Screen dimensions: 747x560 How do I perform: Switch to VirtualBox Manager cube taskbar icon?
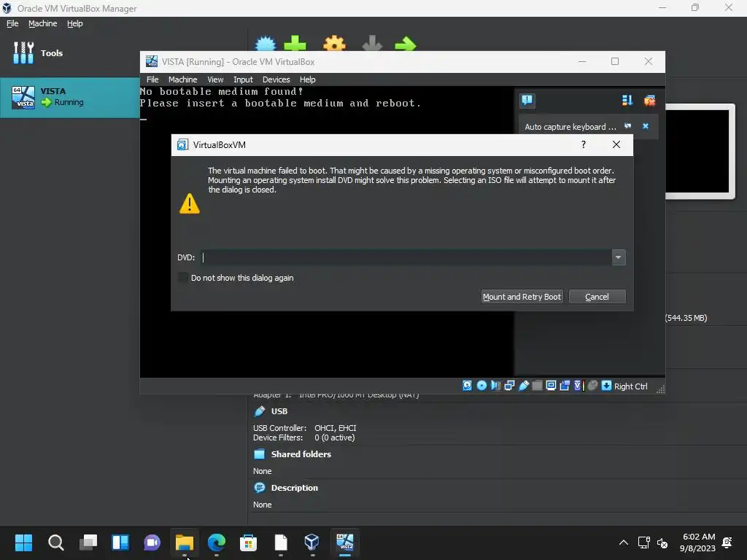pos(312,542)
